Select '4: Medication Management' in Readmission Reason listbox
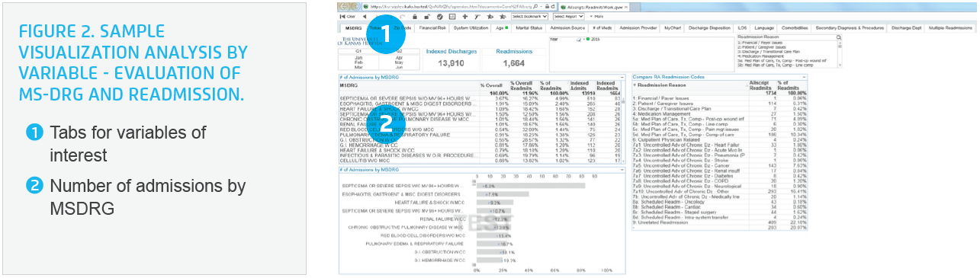 (788, 56)
